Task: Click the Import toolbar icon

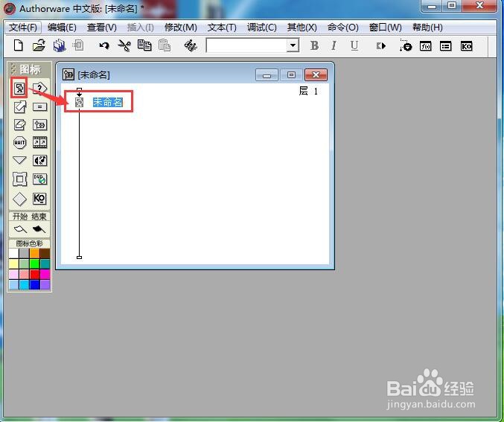Action: [x=78, y=45]
